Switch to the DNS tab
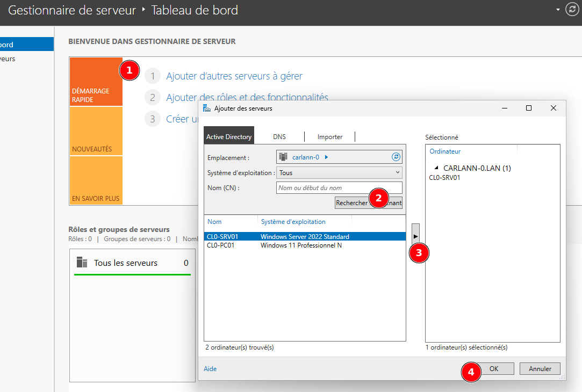This screenshot has width=582, height=392. (279, 137)
